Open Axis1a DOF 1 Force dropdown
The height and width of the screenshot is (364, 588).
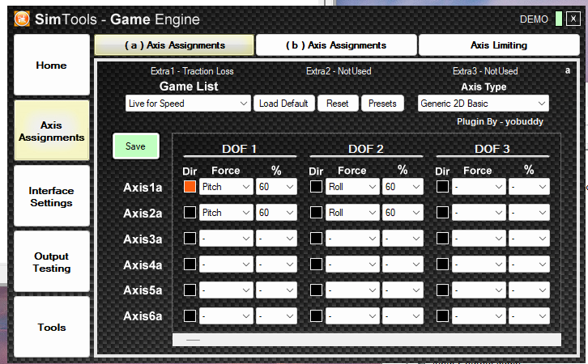pos(226,187)
